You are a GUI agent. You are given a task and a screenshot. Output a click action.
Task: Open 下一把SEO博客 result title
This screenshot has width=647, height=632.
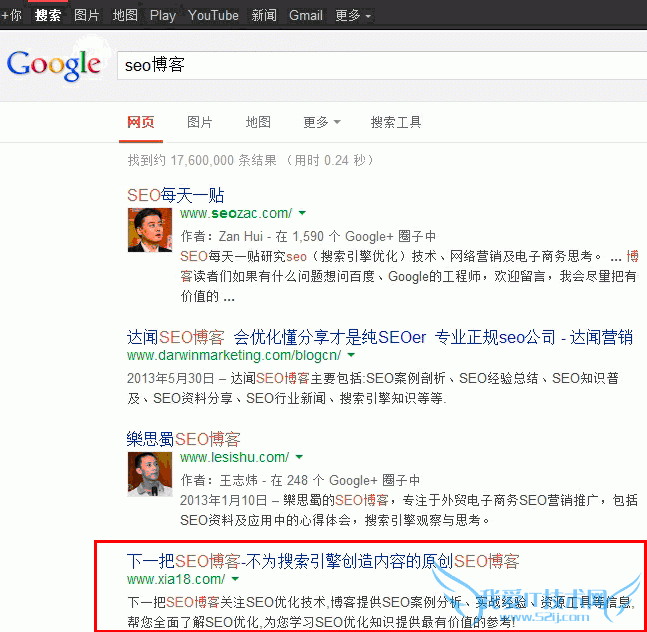(323, 561)
